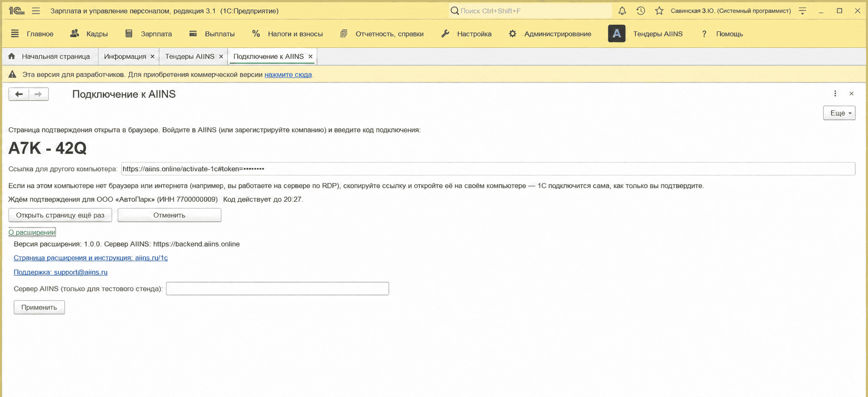Switch to Тендеры AIINS tab
The width and height of the screenshot is (868, 397).
point(190,56)
